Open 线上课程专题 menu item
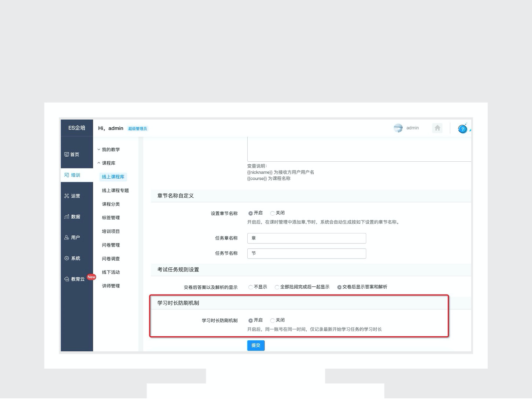Image resolution: width=532 pixels, height=399 pixels. coord(115,190)
